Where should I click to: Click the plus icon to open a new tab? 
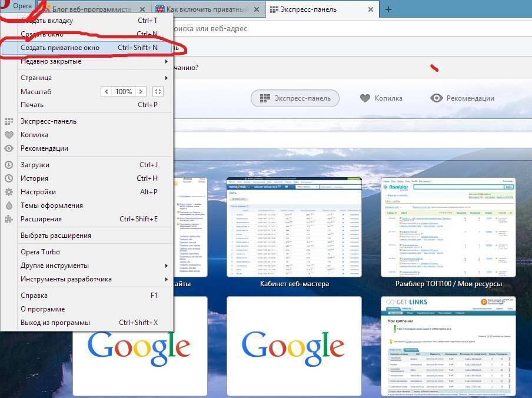click(x=388, y=9)
